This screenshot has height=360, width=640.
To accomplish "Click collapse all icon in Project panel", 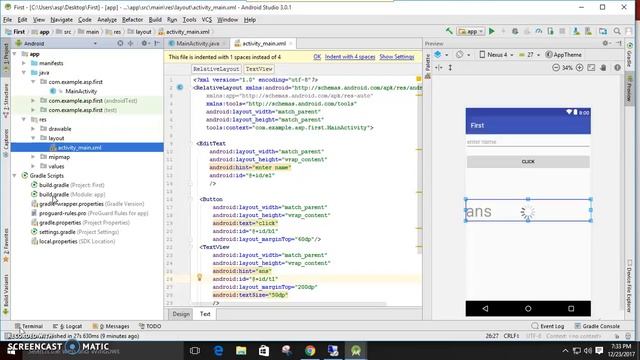I will coord(131,43).
